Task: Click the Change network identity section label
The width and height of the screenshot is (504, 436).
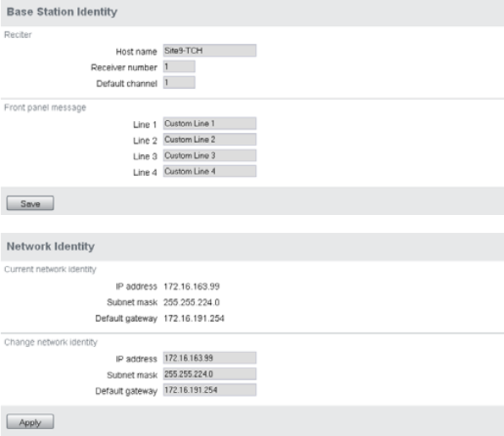Action: point(51,342)
